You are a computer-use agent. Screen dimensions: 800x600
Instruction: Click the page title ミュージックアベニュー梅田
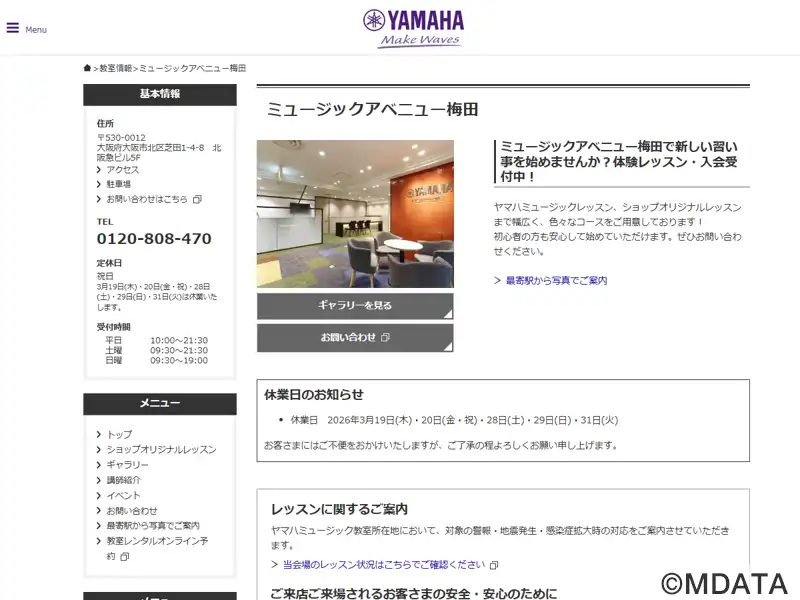point(372,109)
